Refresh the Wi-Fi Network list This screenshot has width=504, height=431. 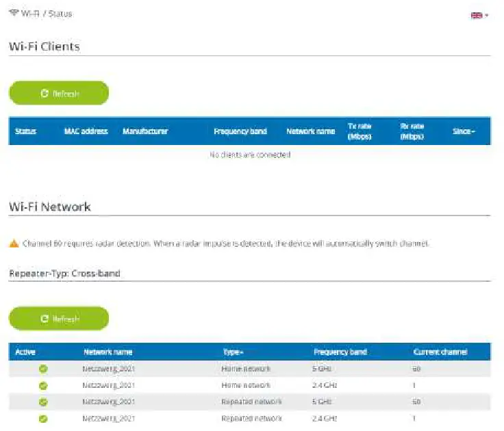pyautogui.click(x=59, y=319)
